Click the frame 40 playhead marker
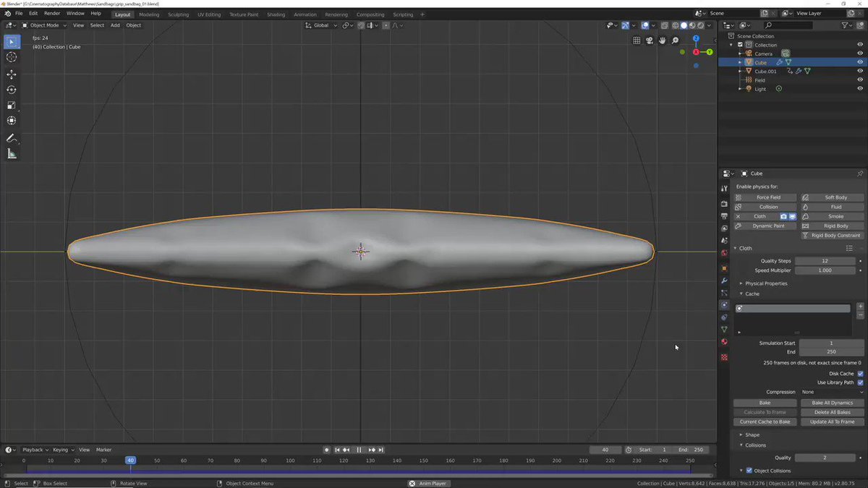The image size is (868, 488). click(x=130, y=461)
